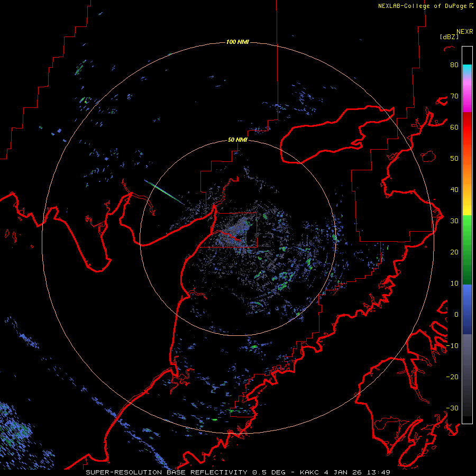This screenshot has height=476, width=476.
Task: Click the "10" value on the dBZ scale
Action: [454, 283]
